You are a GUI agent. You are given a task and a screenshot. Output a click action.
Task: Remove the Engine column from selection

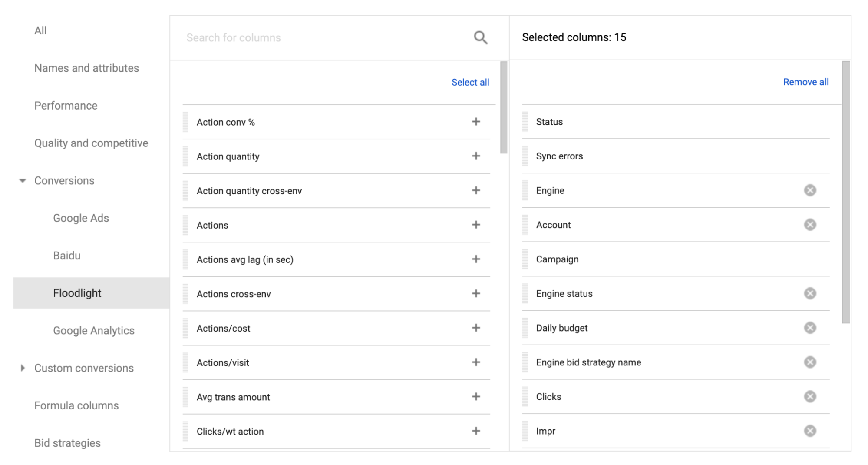pos(809,190)
